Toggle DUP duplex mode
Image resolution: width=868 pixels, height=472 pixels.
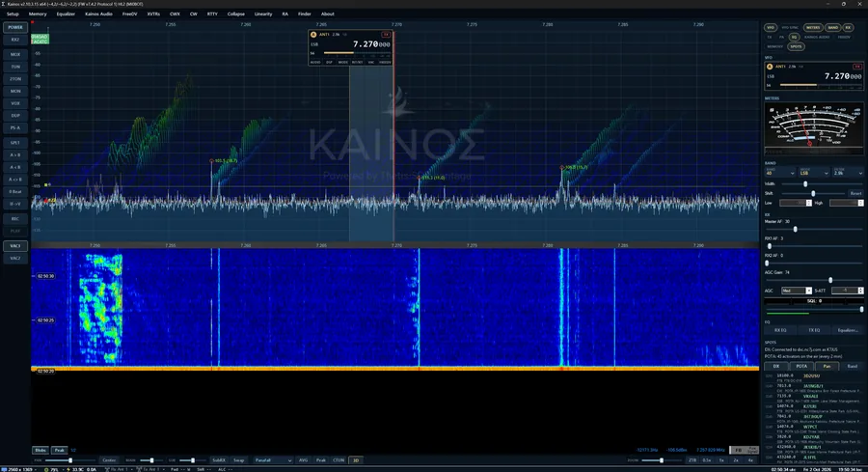[14, 115]
